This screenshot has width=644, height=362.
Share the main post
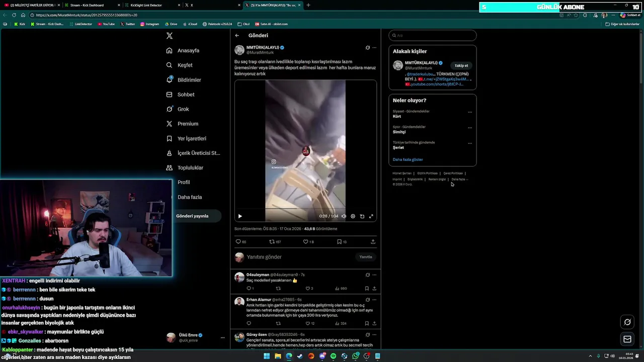[x=373, y=242]
